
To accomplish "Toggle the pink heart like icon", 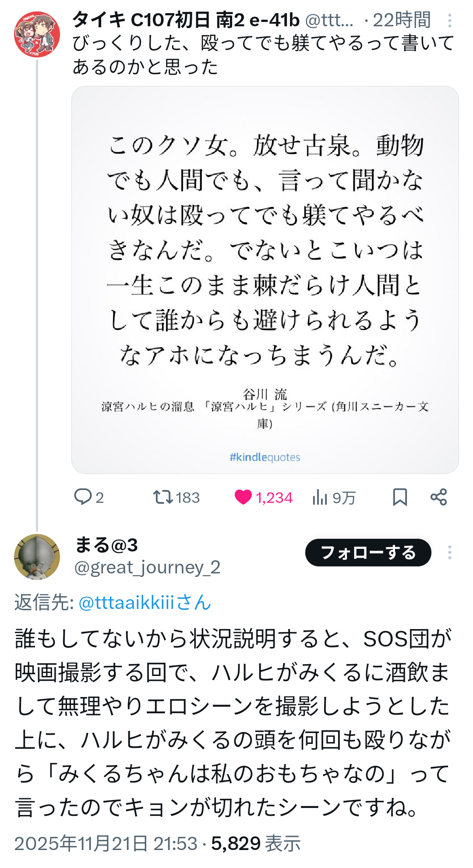I will 244,497.
